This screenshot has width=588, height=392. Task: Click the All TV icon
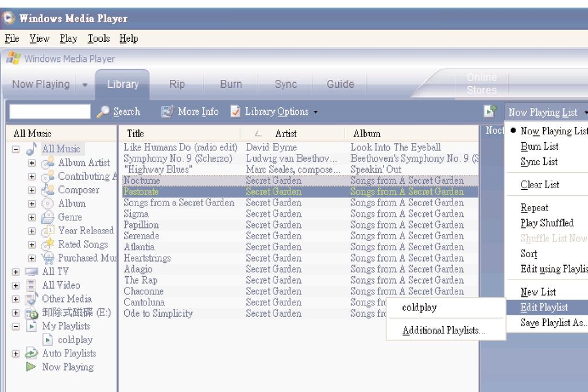pyautogui.click(x=32, y=271)
